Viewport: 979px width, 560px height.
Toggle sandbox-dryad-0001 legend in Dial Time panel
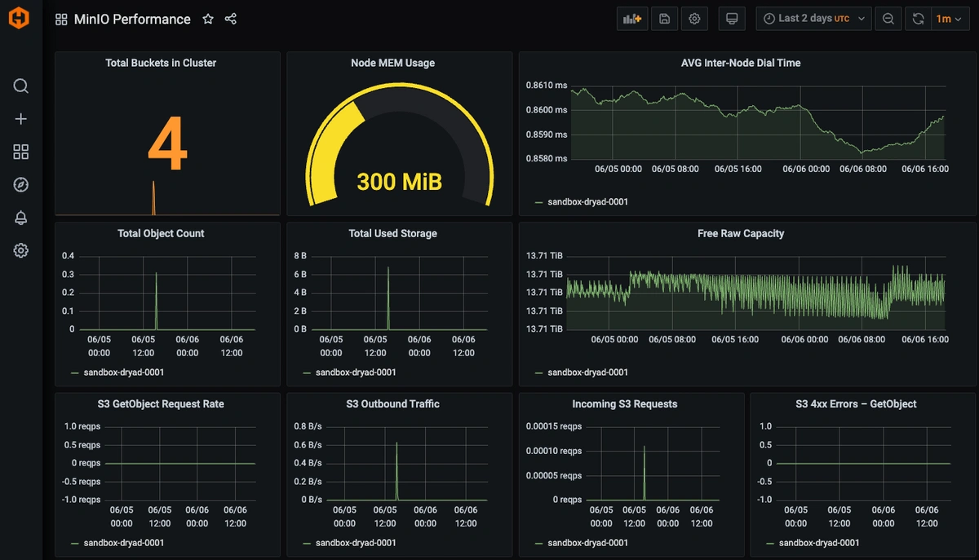click(587, 201)
